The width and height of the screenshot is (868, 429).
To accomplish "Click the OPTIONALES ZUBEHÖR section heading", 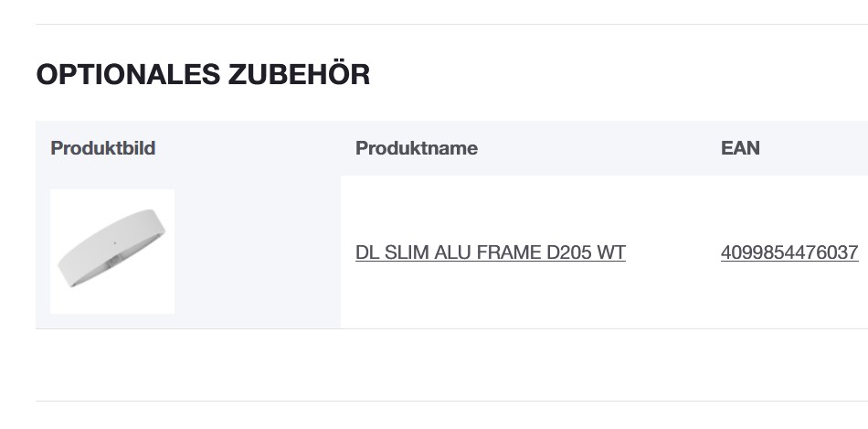I will pyautogui.click(x=203, y=75).
